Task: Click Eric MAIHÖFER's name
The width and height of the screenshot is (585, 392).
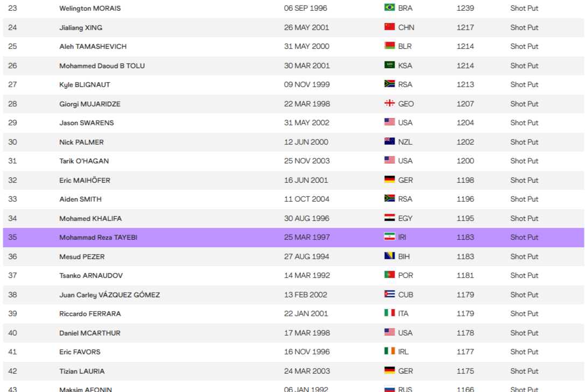Action: pyautogui.click(x=84, y=180)
